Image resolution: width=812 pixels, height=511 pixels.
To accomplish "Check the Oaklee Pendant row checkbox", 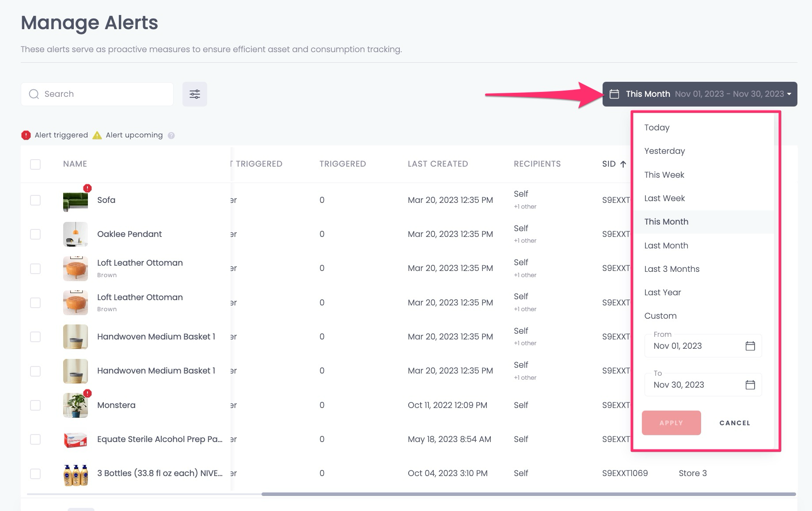I will (35, 234).
